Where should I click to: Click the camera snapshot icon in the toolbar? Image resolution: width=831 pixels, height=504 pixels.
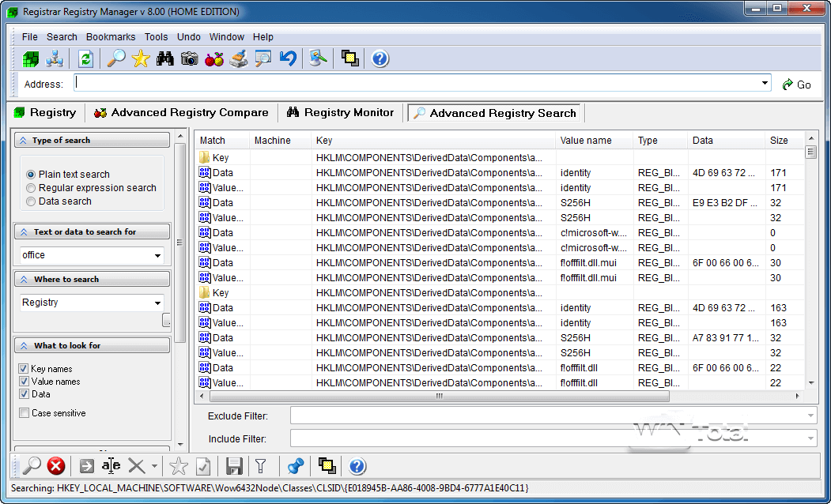(189, 58)
